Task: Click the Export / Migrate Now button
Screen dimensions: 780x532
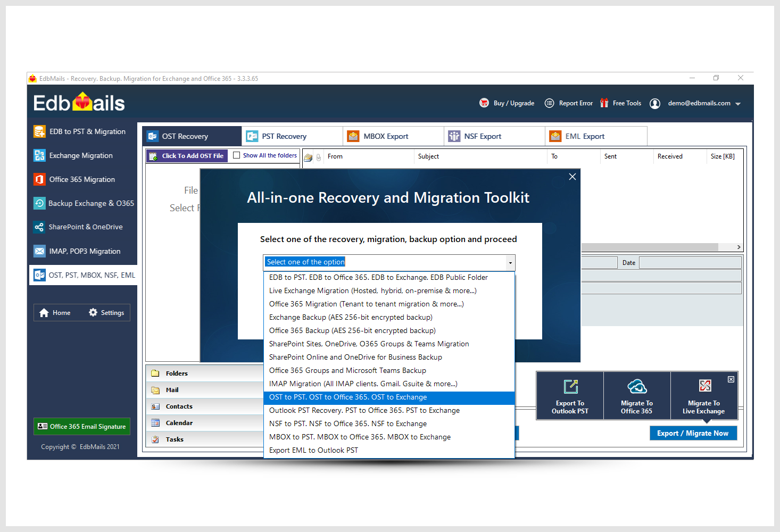Action: tap(693, 434)
